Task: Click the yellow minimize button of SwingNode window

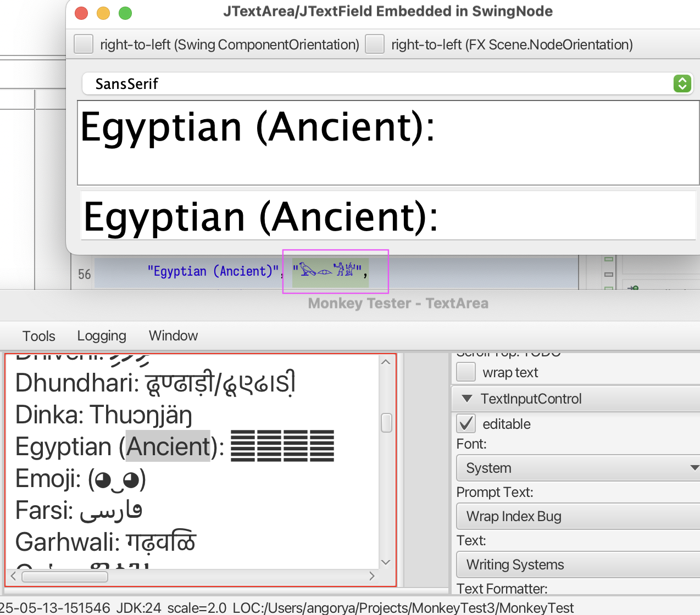Action: [103, 13]
